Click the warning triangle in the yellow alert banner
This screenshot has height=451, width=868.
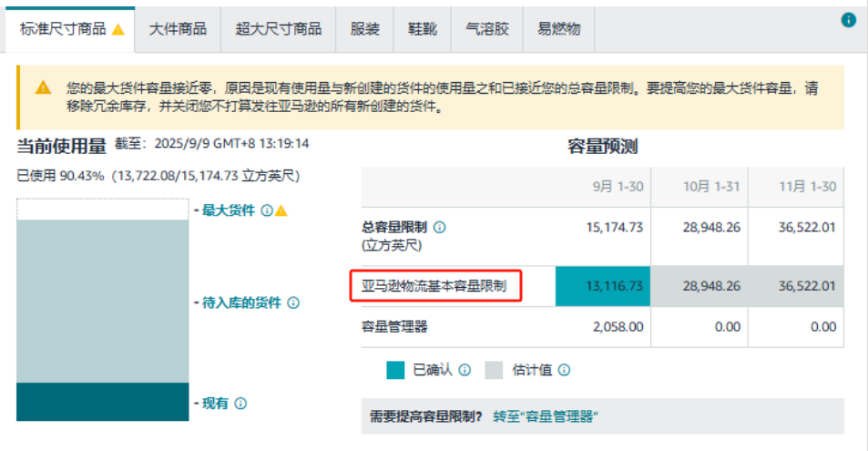click(x=43, y=88)
